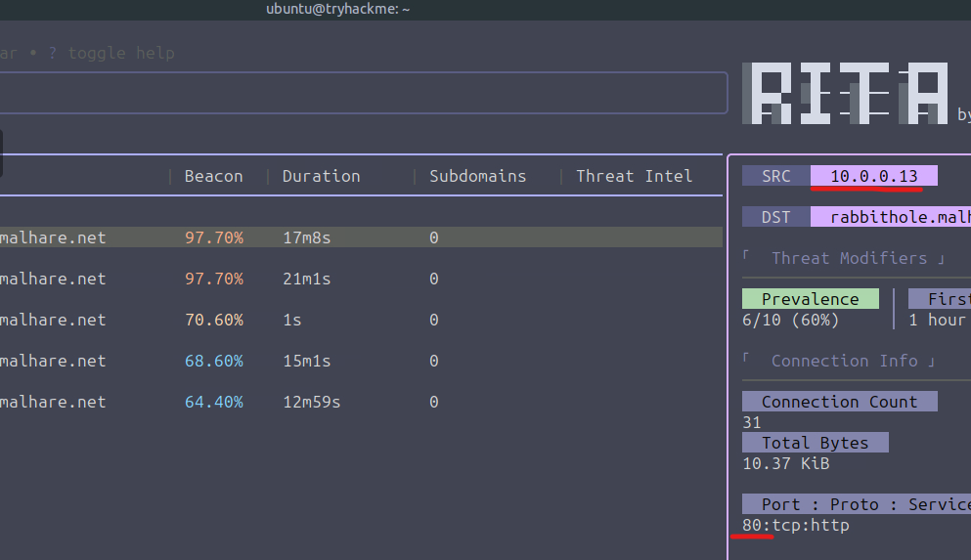The image size is (971, 560).
Task: Click the 12m59s duration value
Action: [312, 403]
